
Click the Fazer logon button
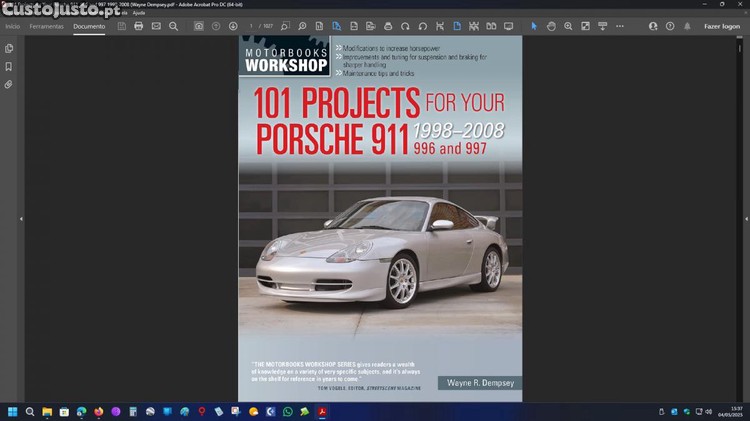(x=722, y=26)
